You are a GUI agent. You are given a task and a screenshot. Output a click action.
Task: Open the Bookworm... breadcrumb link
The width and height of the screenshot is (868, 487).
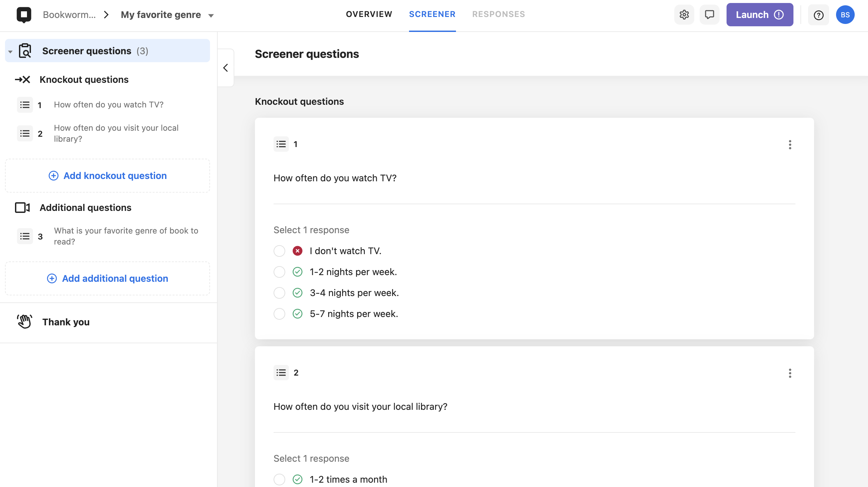(69, 15)
